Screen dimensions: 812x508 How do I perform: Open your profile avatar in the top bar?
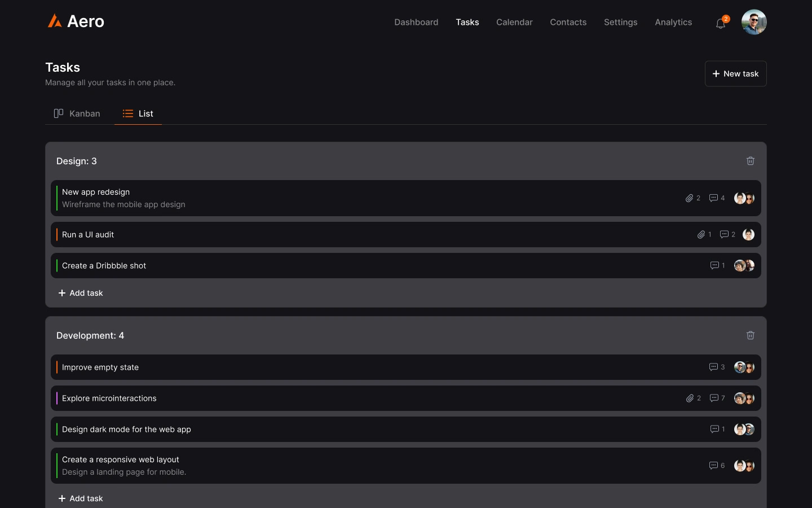point(753,22)
